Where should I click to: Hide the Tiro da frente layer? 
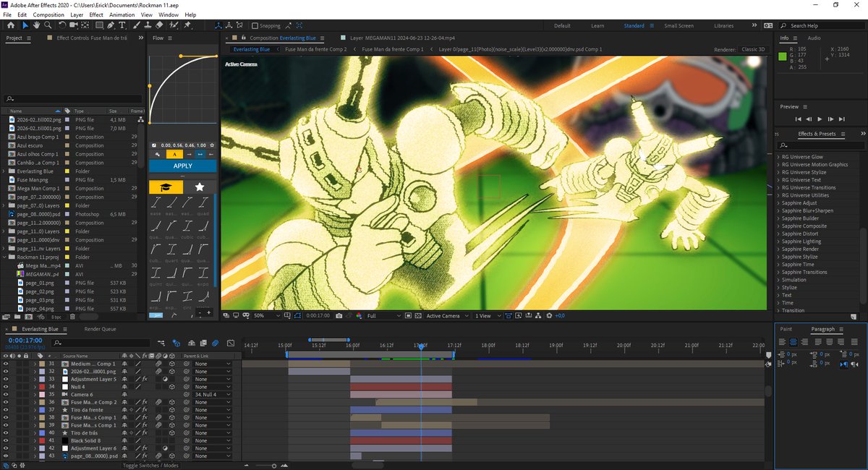[6, 410]
